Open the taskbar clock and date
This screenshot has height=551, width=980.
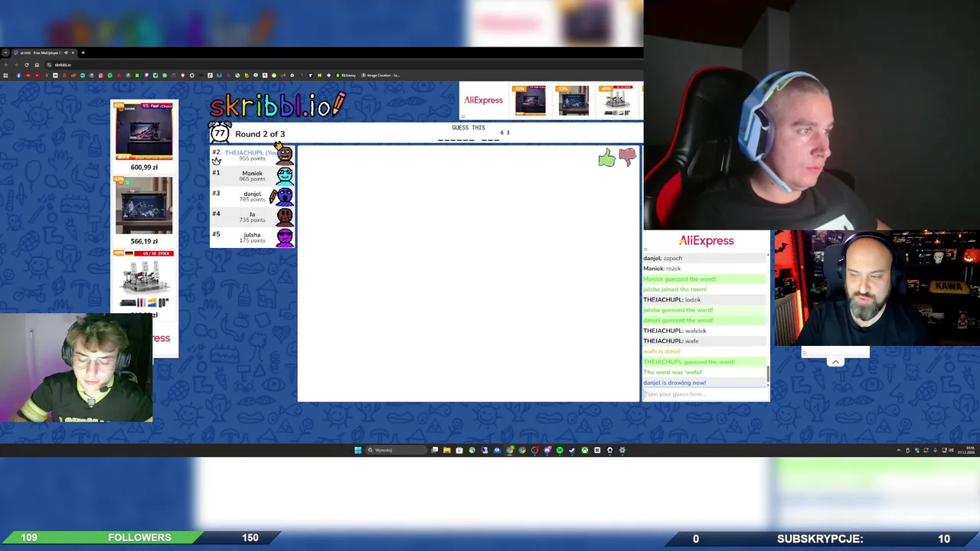[x=965, y=451]
